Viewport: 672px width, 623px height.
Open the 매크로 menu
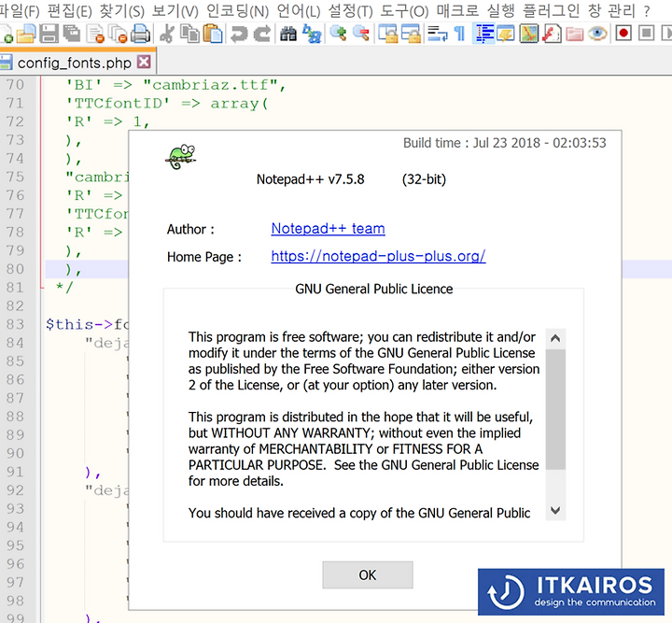pyautogui.click(x=457, y=10)
